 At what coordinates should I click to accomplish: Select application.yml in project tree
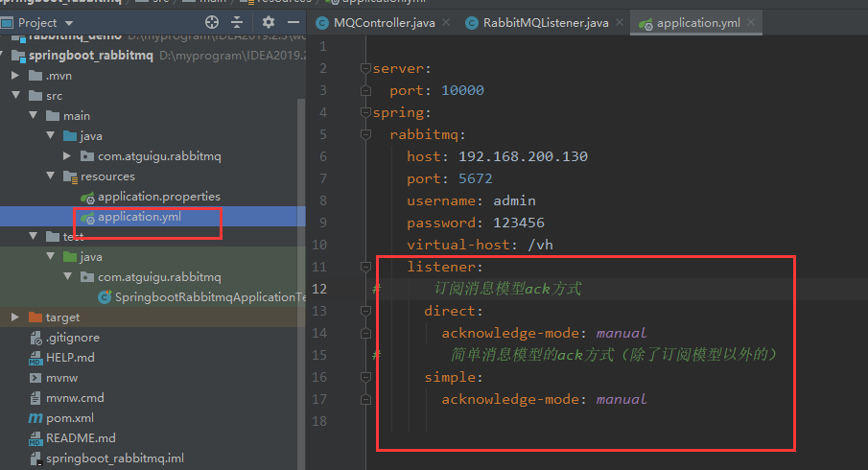(x=139, y=217)
